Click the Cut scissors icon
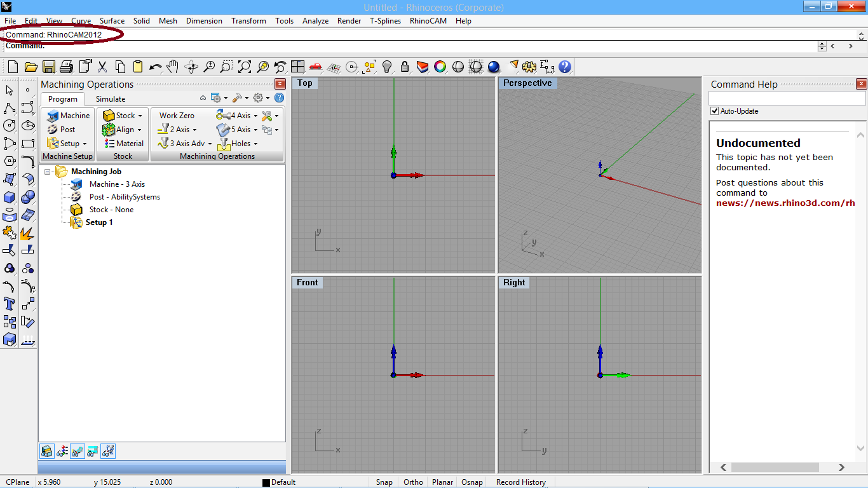 (102, 67)
